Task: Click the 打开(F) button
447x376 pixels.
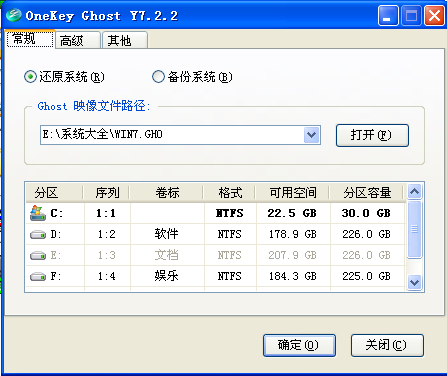Action: click(372, 135)
